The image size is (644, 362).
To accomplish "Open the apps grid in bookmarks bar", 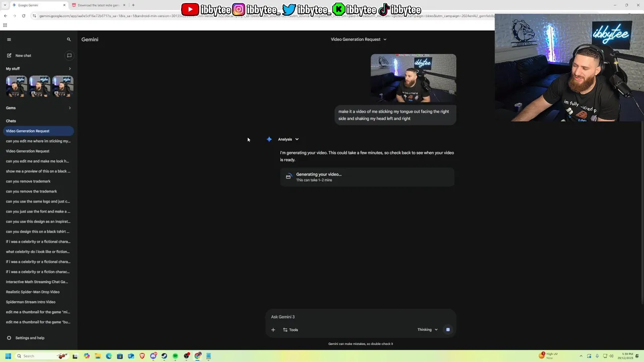I will [5, 25].
